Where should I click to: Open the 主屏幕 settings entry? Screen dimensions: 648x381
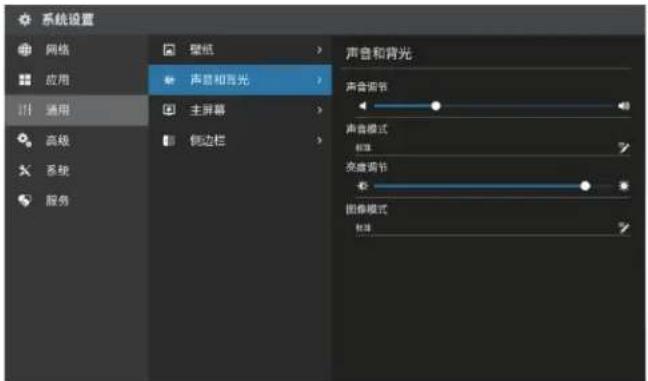240,110
